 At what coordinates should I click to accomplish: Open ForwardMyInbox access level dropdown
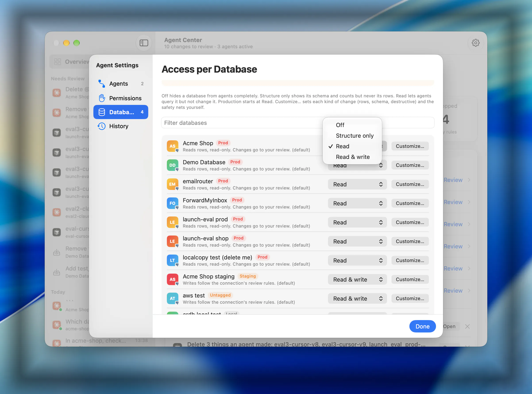357,203
